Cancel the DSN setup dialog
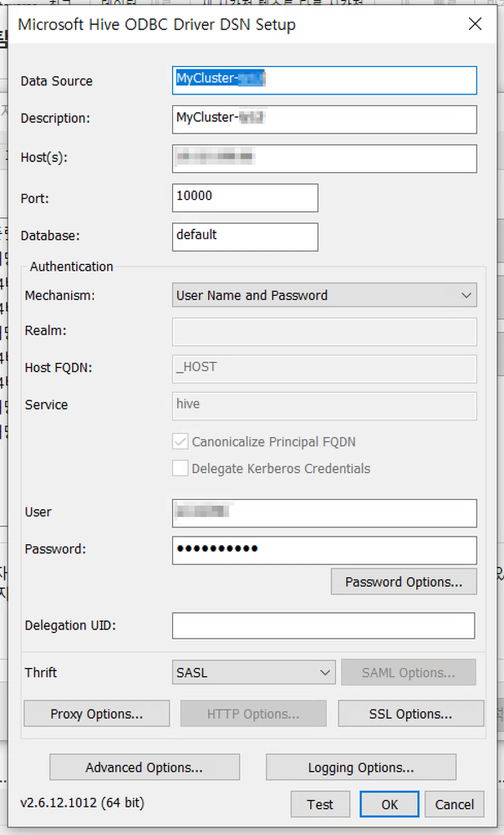Image resolution: width=504 pixels, height=835 pixels. [x=455, y=804]
